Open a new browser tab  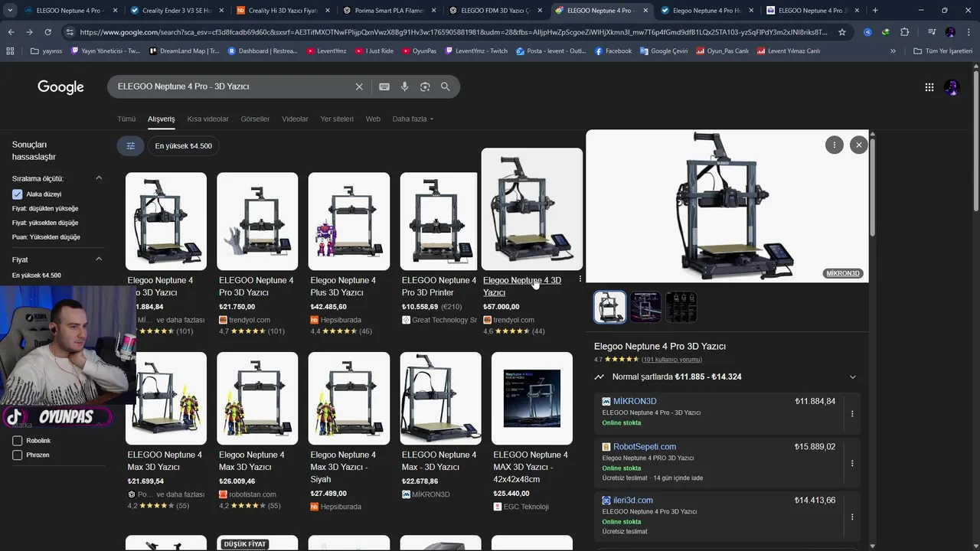pyautogui.click(x=875, y=11)
